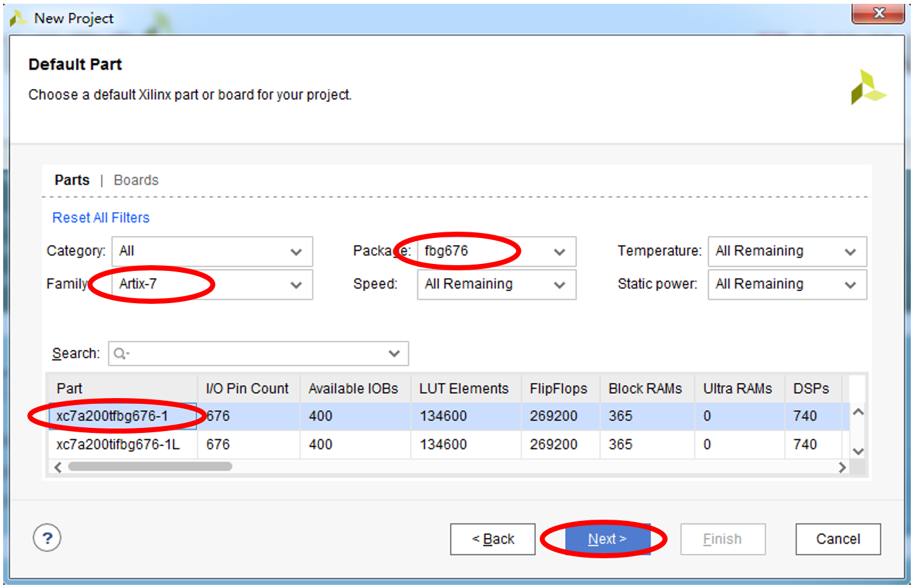Image resolution: width=914 pixels, height=588 pixels.
Task: Select the xc7a200tifbg676-1L part row
Action: click(x=118, y=445)
